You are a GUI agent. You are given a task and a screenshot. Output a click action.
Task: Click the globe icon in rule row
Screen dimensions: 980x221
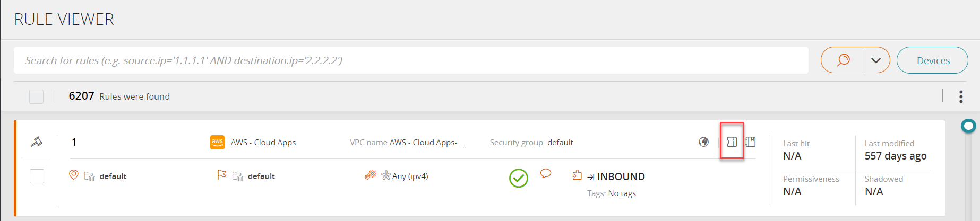tap(703, 142)
